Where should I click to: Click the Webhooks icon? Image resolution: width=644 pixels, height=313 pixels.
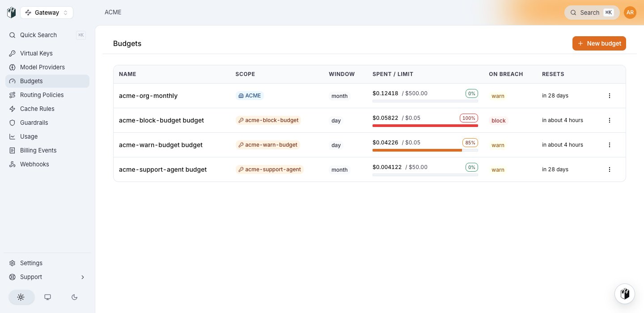tap(13, 164)
